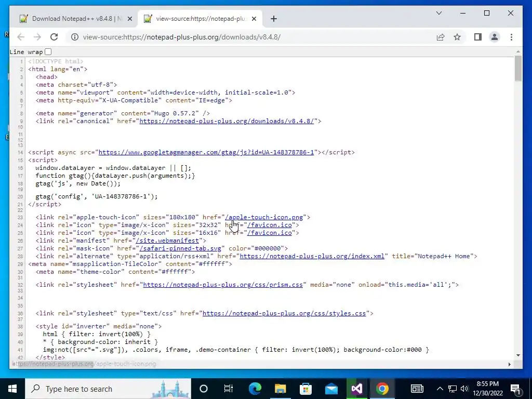Open Mail app from taskbar
Image resolution: width=532 pixels, height=399 pixels.
coord(331,389)
